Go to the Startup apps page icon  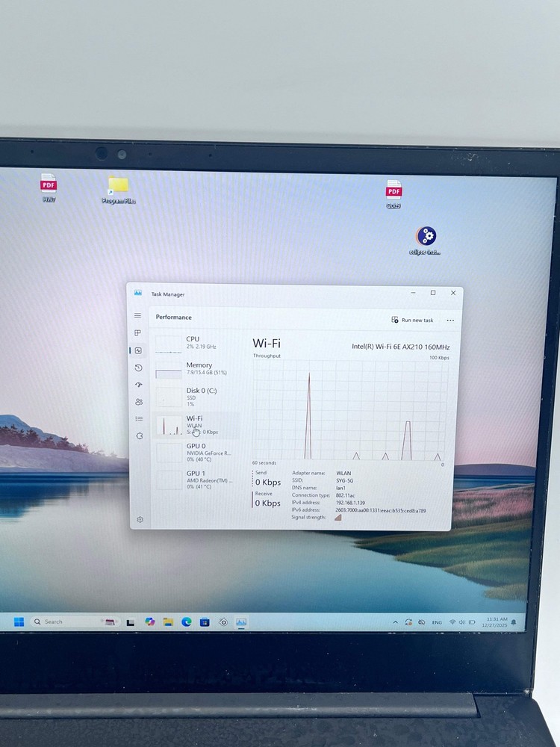click(x=138, y=385)
